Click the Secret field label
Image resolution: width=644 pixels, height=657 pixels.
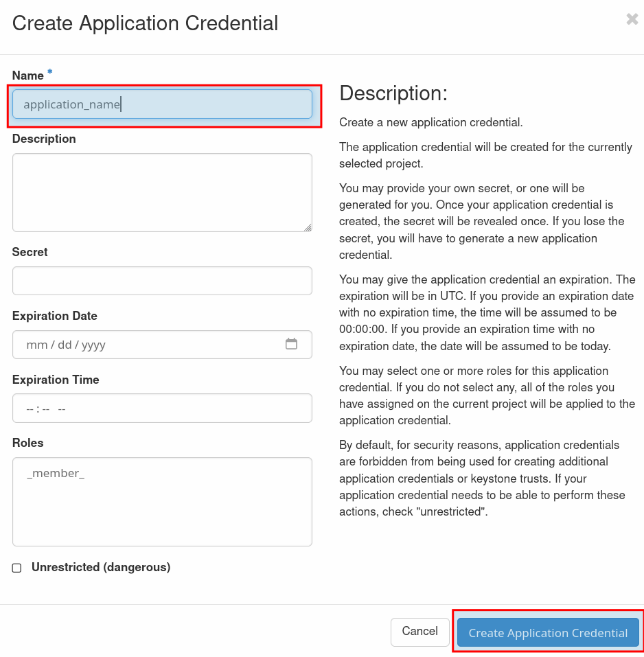tap(30, 252)
